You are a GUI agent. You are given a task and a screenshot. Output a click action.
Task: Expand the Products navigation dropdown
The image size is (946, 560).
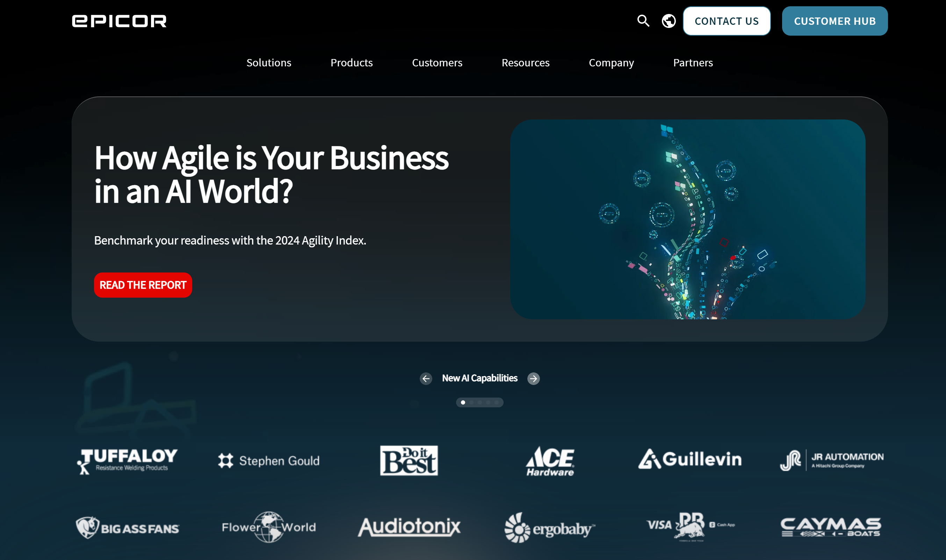tap(351, 63)
